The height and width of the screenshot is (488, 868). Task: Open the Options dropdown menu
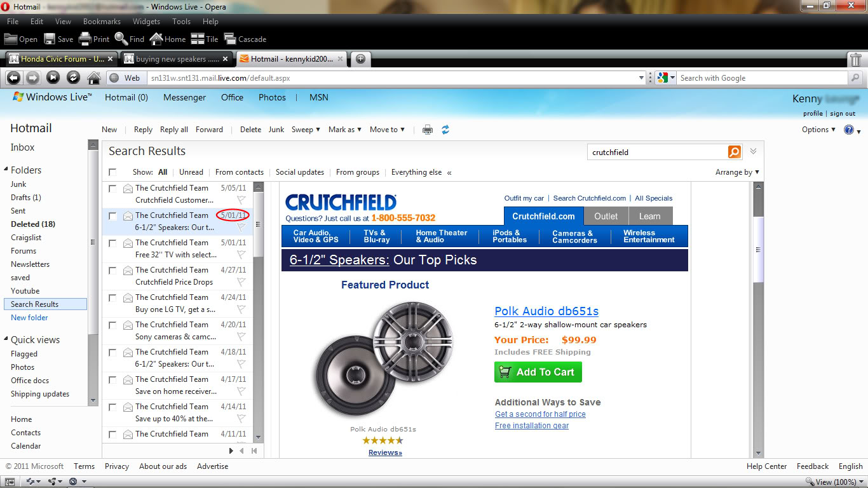tap(819, 130)
